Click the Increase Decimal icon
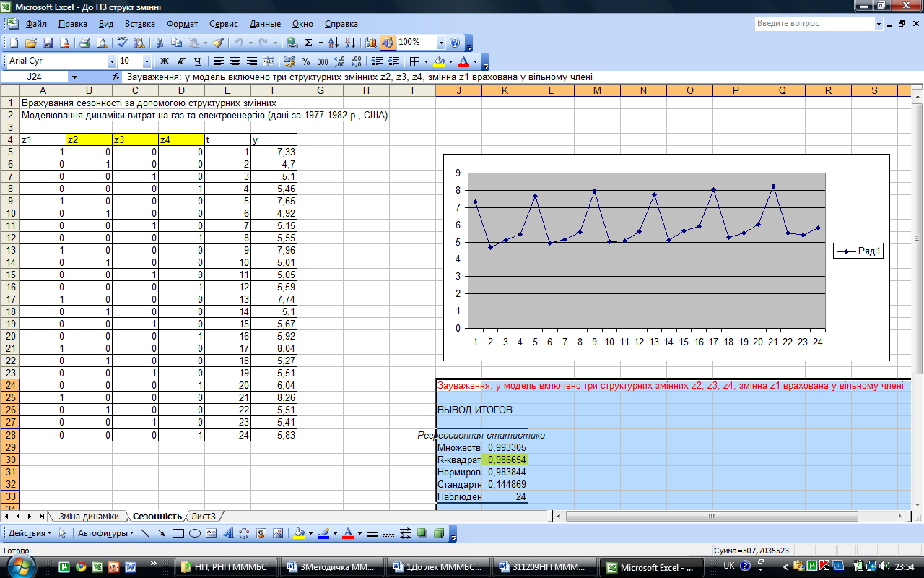 pos(339,61)
